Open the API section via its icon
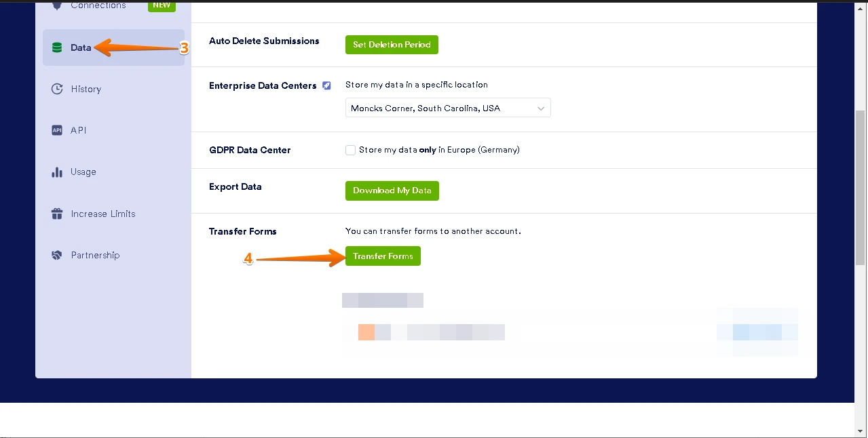This screenshot has height=438, width=868. 57,130
